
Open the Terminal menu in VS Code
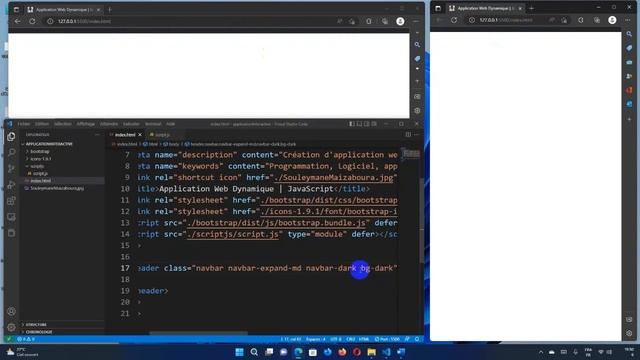(x=153, y=124)
